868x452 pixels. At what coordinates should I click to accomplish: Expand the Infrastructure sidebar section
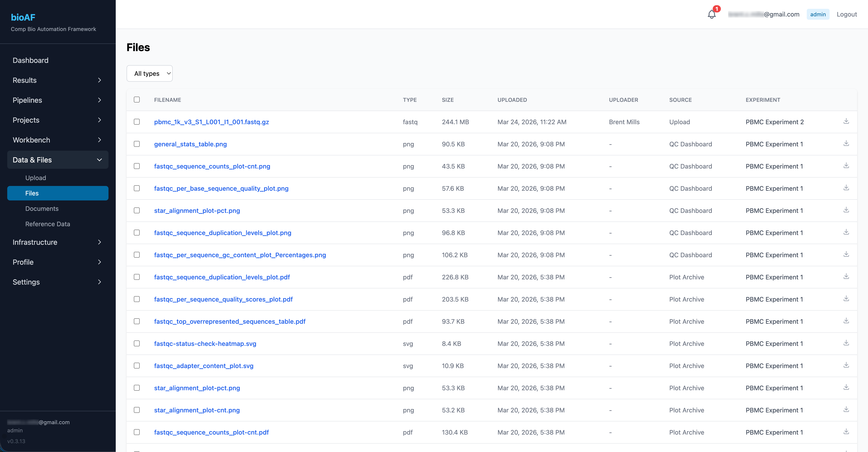58,242
